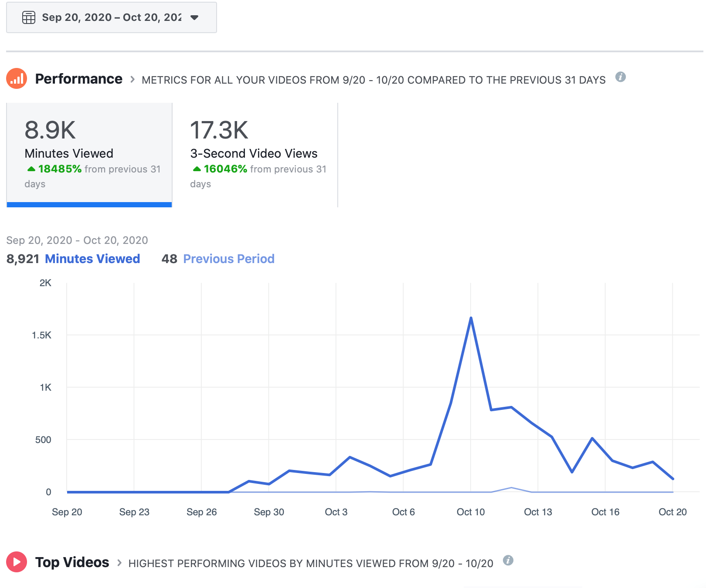The width and height of the screenshot is (706, 588).
Task: Click the previous period bump near Oct 12
Action: (511, 488)
